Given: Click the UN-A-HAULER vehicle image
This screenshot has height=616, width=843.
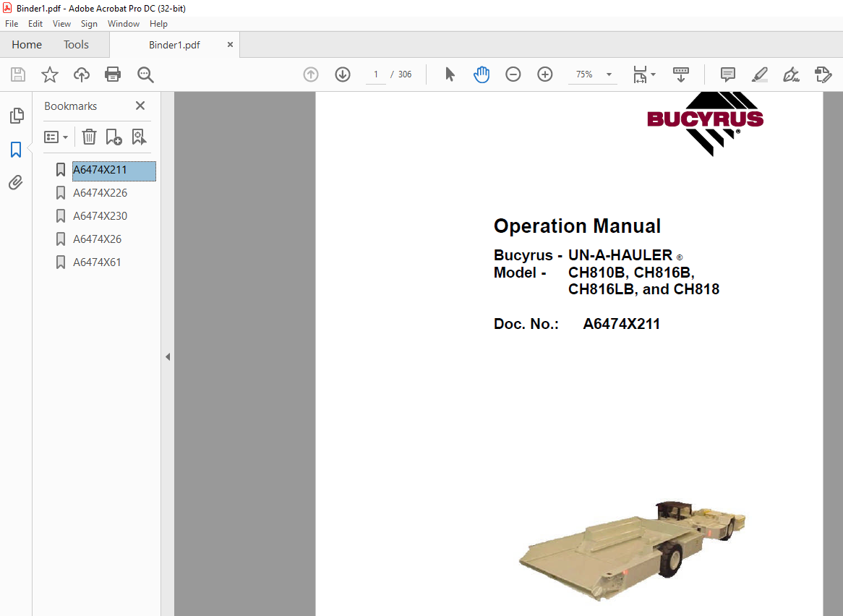Looking at the screenshot, I should pyautogui.click(x=632, y=550).
